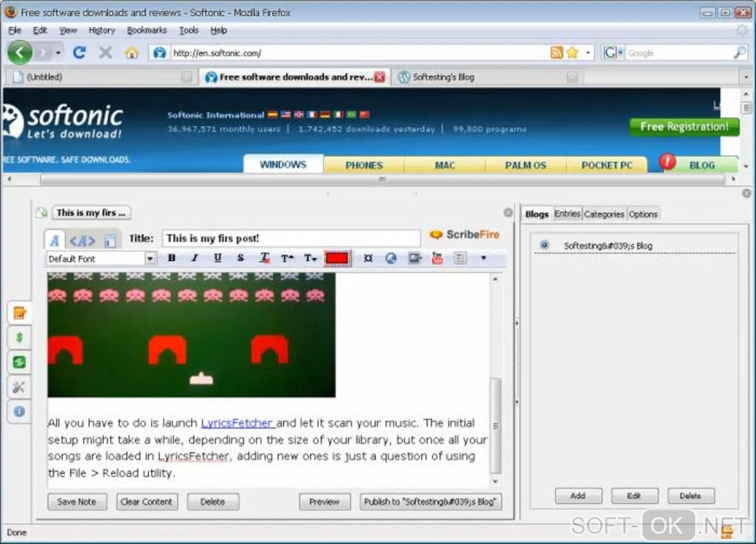The height and width of the screenshot is (544, 756).
Task: Click the Google search field
Action: 680,53
